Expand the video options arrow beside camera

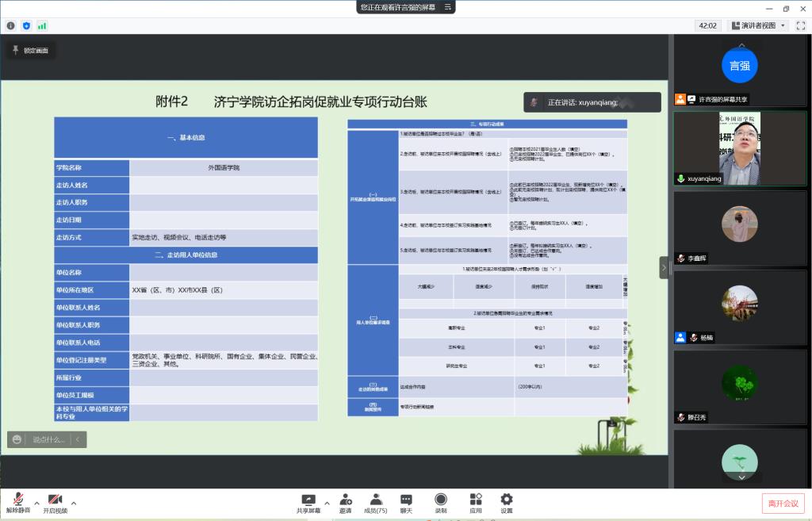74,503
